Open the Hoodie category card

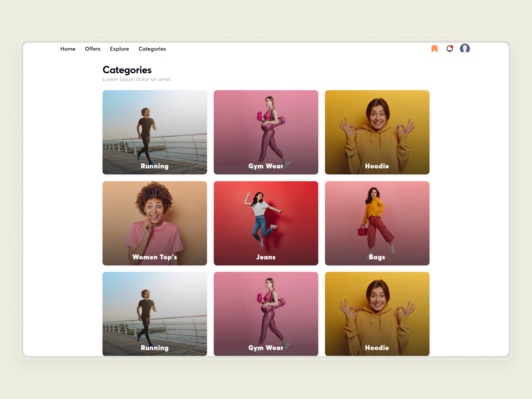[x=377, y=132]
